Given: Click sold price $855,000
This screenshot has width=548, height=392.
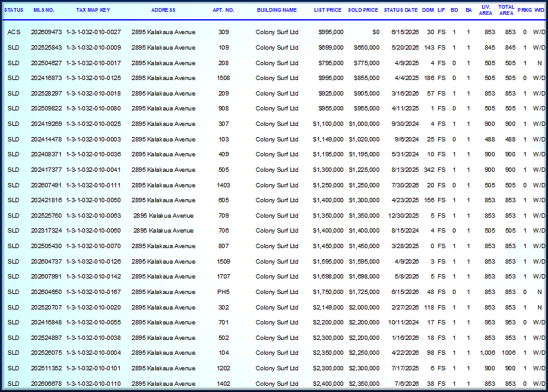Looking at the screenshot, I should (x=366, y=78).
